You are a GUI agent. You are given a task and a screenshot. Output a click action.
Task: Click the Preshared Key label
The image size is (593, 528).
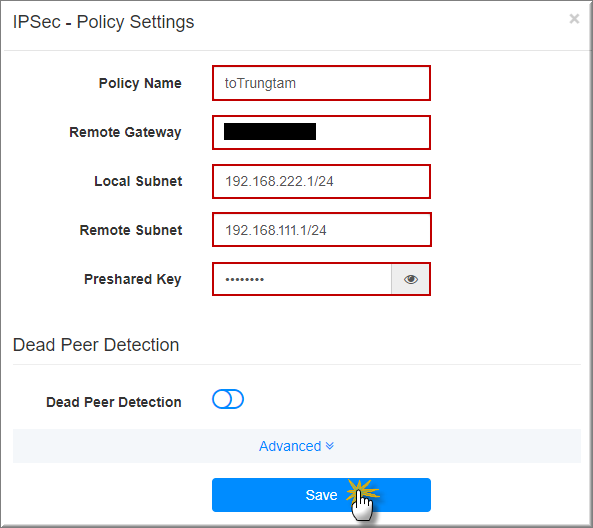click(132, 279)
